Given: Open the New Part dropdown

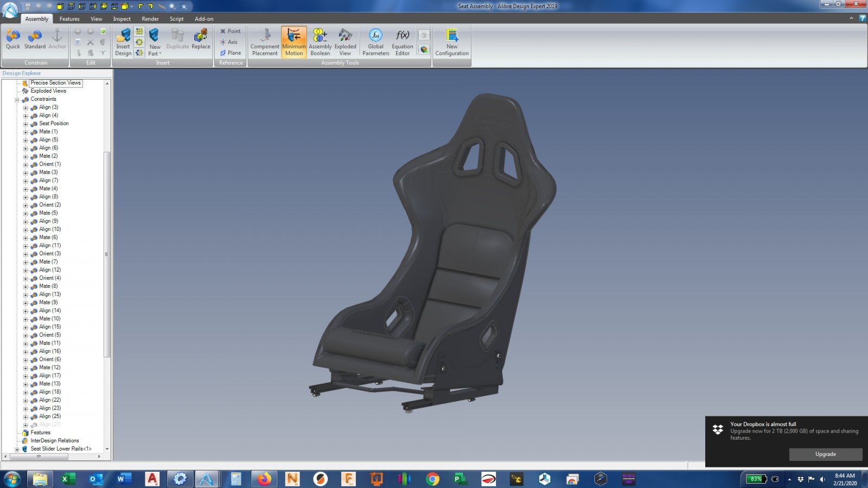Looking at the screenshot, I should 155,50.
